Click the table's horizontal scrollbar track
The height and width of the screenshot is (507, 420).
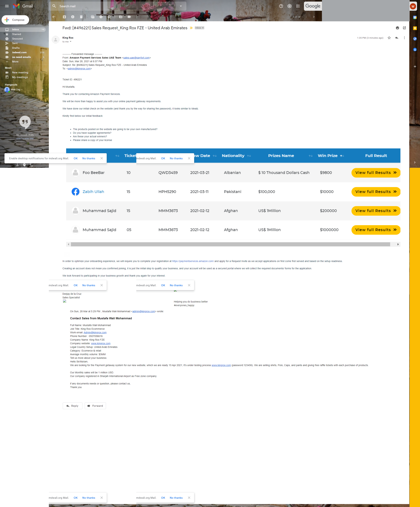230,244
